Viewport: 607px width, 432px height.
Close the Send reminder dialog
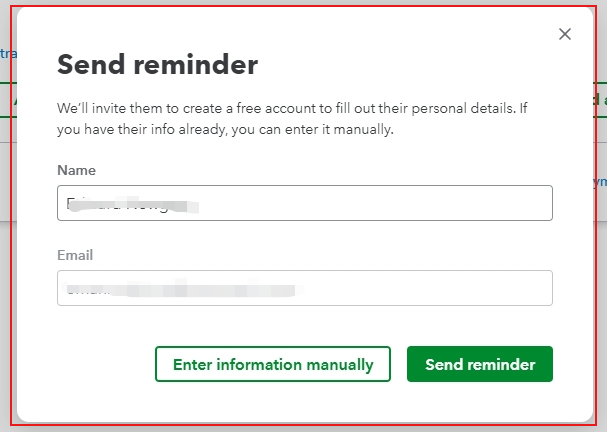pos(565,34)
